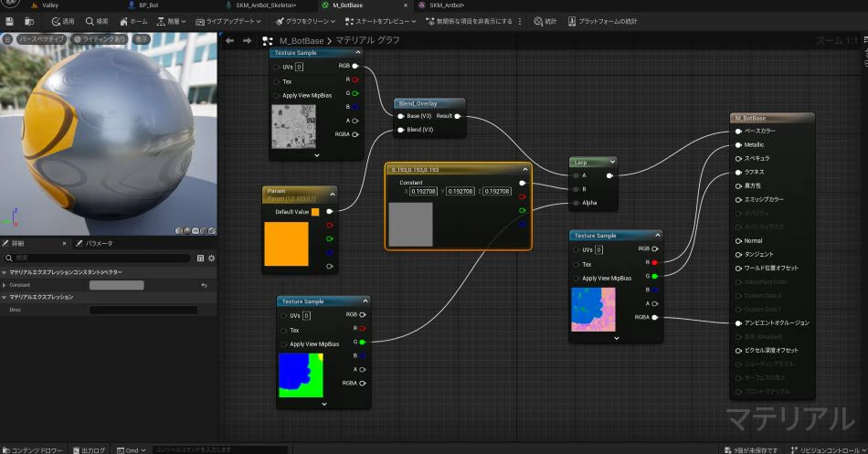Image resolution: width=868 pixels, height=454 pixels.
Task: Click the アンビエントオクルージョン input pin
Action: point(738,322)
